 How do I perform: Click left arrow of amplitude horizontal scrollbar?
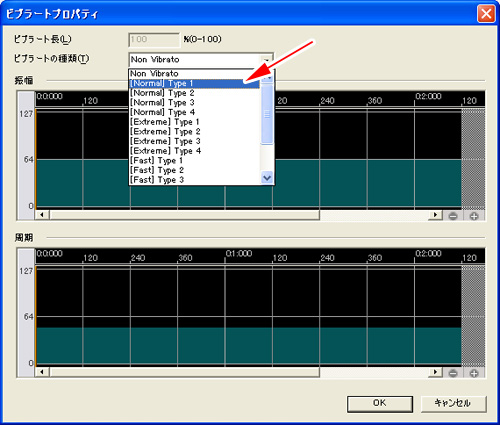point(42,215)
